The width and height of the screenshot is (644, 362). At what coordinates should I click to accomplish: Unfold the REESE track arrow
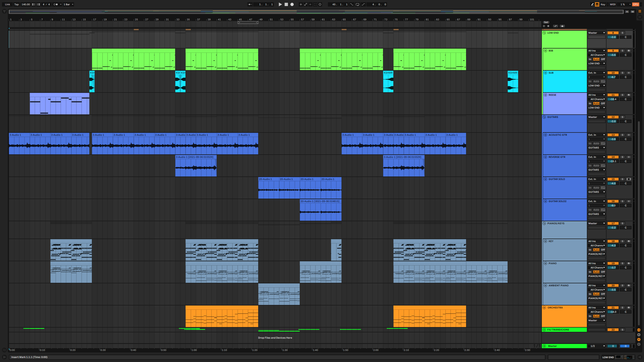[x=545, y=95]
